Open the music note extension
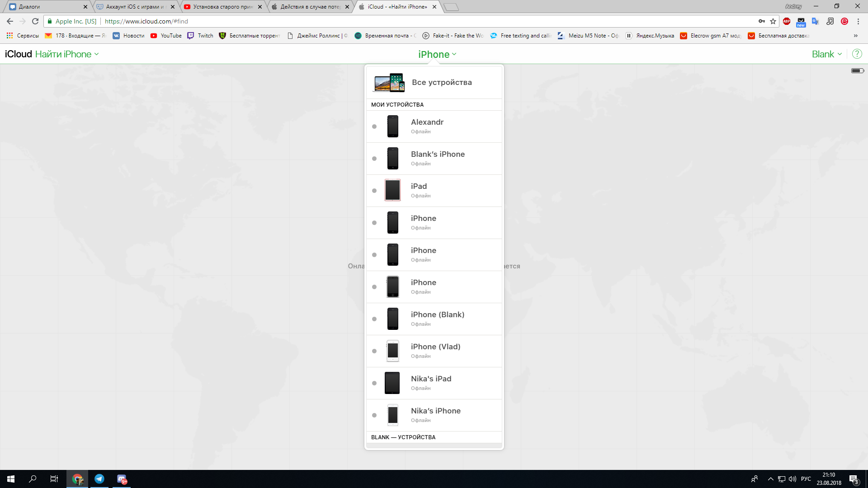This screenshot has height=488, width=868. point(830,21)
